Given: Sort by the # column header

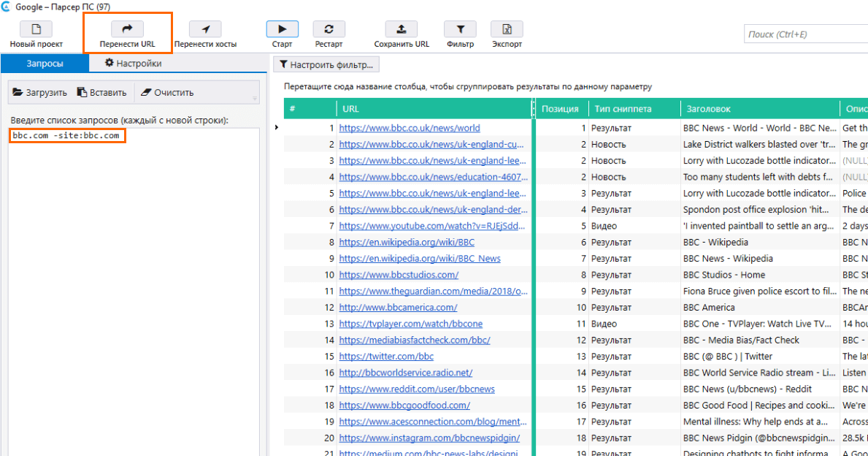Looking at the screenshot, I should 310,109.
